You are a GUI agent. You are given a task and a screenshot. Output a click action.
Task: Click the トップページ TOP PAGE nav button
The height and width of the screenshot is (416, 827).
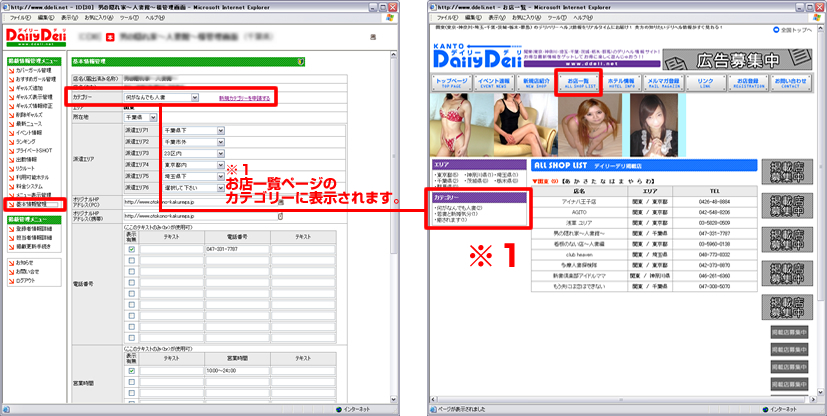pos(450,83)
